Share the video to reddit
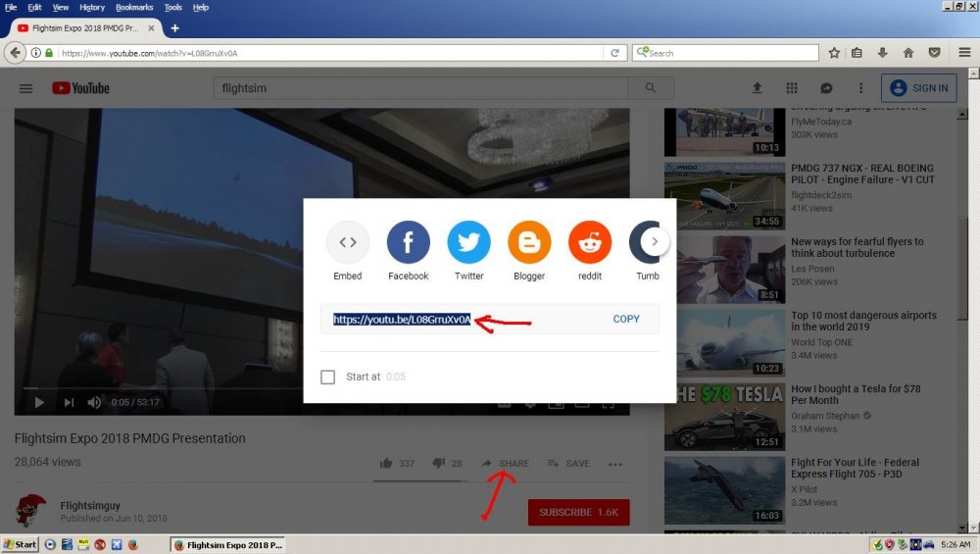Image resolution: width=980 pixels, height=554 pixels. pos(589,242)
